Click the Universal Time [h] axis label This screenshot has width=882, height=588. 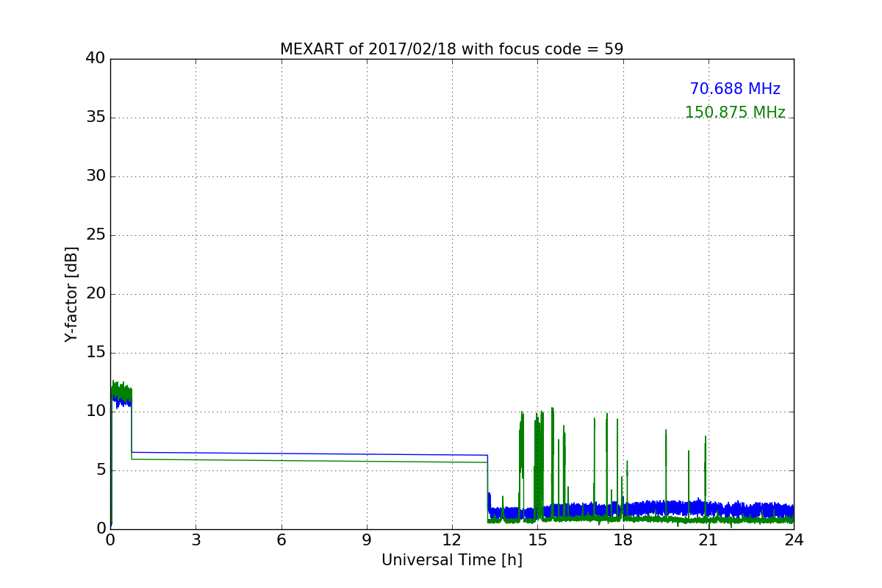pyautogui.click(x=451, y=560)
